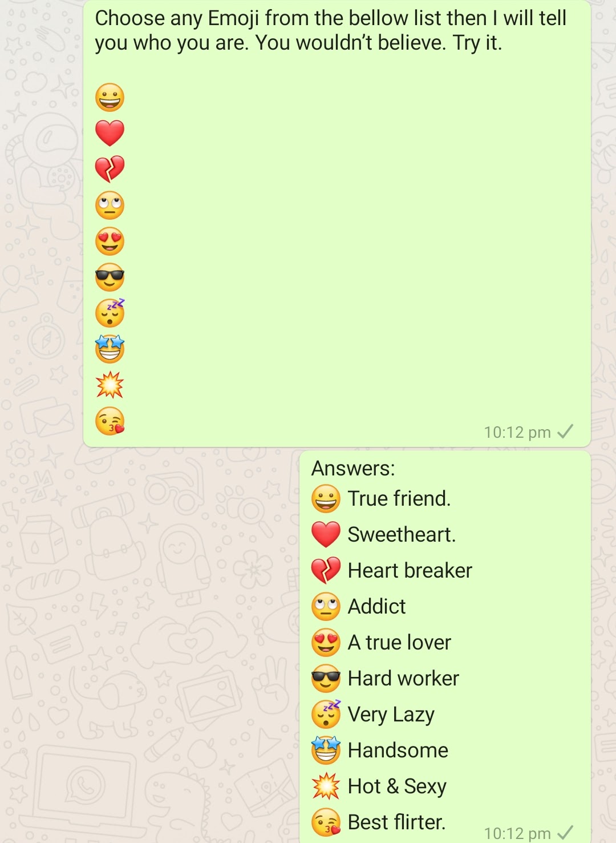
Task: Tap the star-struck emoji in first message
Action: [110, 349]
